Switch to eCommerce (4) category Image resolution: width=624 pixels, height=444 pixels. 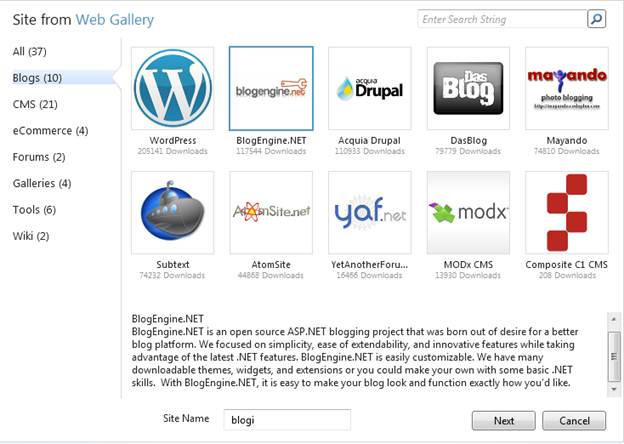[x=50, y=130]
